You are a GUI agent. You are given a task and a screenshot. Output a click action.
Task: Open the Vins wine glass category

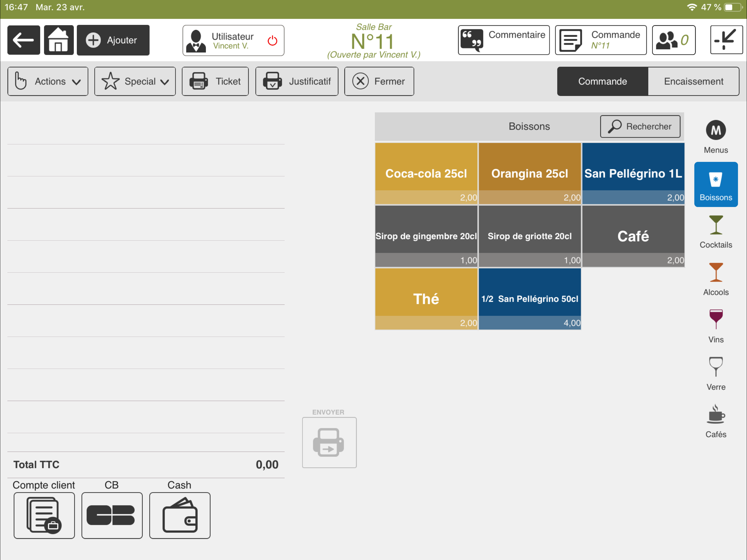[x=715, y=326]
